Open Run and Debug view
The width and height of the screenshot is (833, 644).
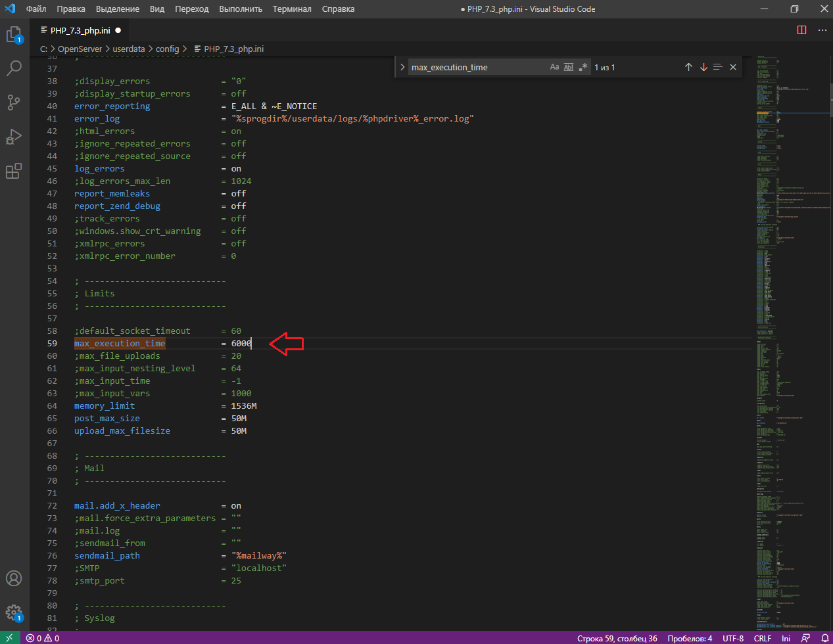point(14,137)
